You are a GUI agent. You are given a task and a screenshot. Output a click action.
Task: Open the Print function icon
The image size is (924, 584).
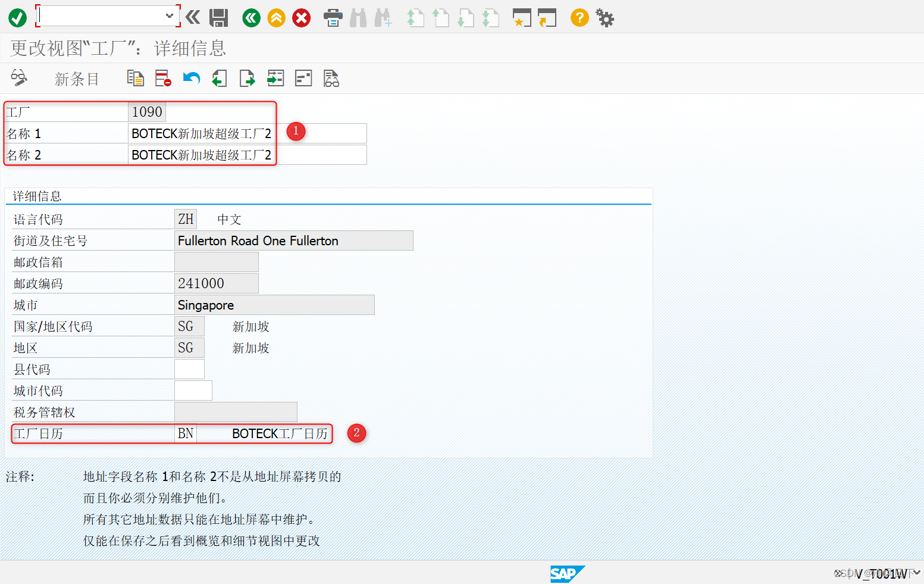coord(333,17)
